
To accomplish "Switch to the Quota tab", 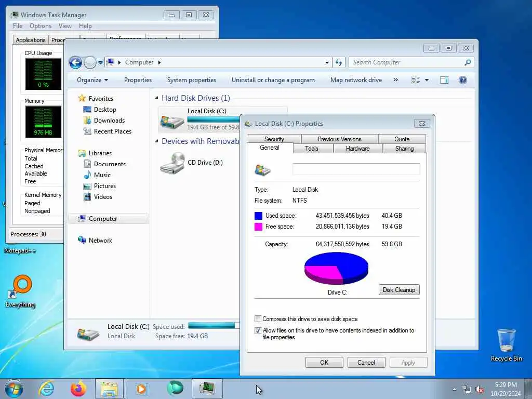I will tap(402, 139).
